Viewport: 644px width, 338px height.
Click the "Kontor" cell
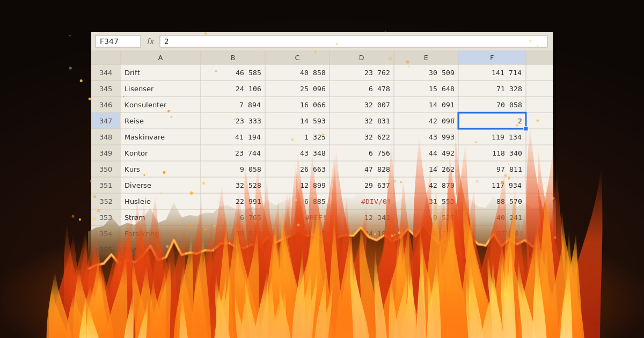pyautogui.click(x=160, y=153)
